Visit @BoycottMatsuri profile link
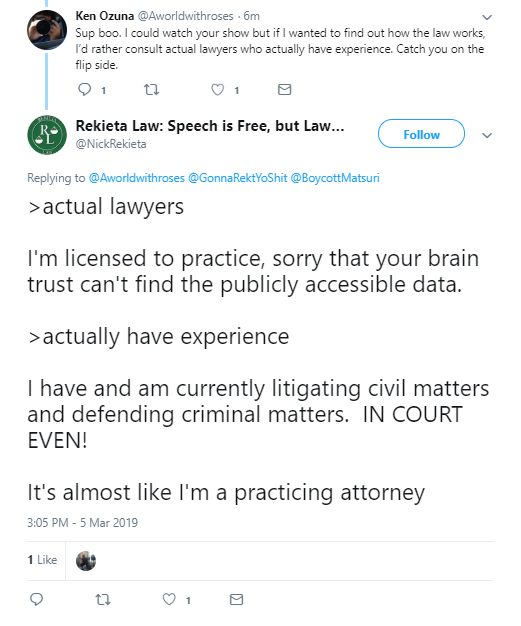Image resolution: width=521 pixels, height=626 pixels. click(335, 178)
